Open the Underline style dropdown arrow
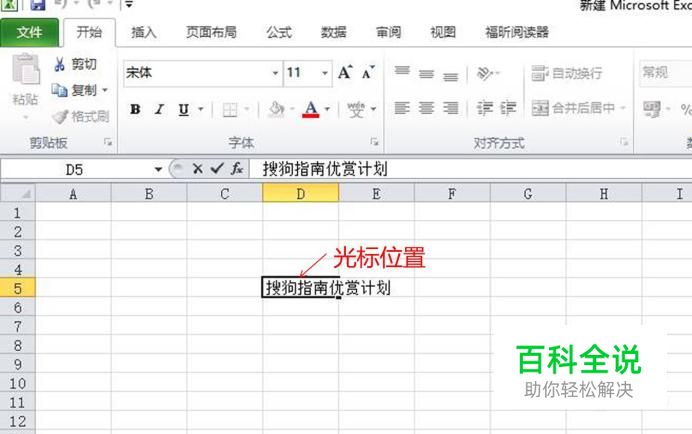 coord(201,109)
